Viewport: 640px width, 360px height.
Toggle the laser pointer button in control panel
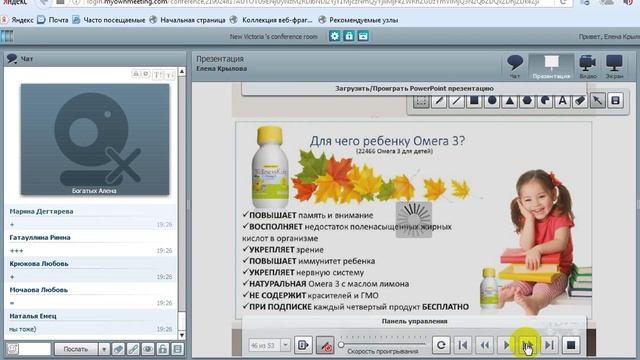(325, 345)
